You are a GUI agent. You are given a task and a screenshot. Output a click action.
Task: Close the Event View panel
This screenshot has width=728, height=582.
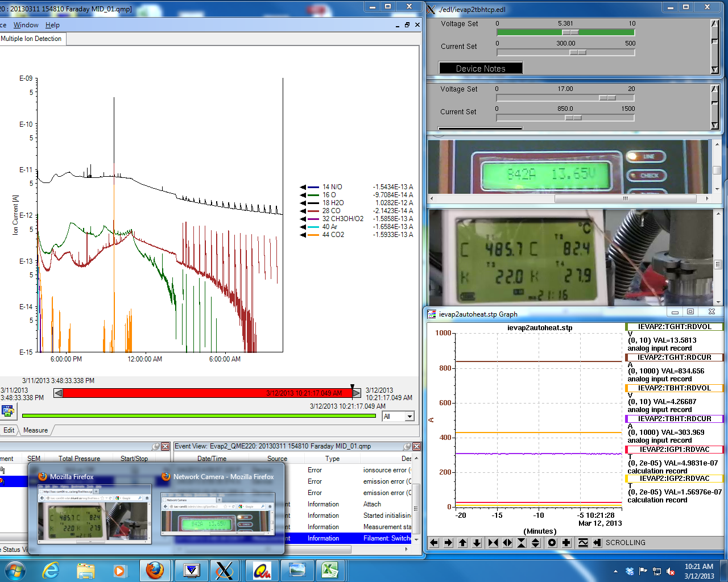click(416, 447)
